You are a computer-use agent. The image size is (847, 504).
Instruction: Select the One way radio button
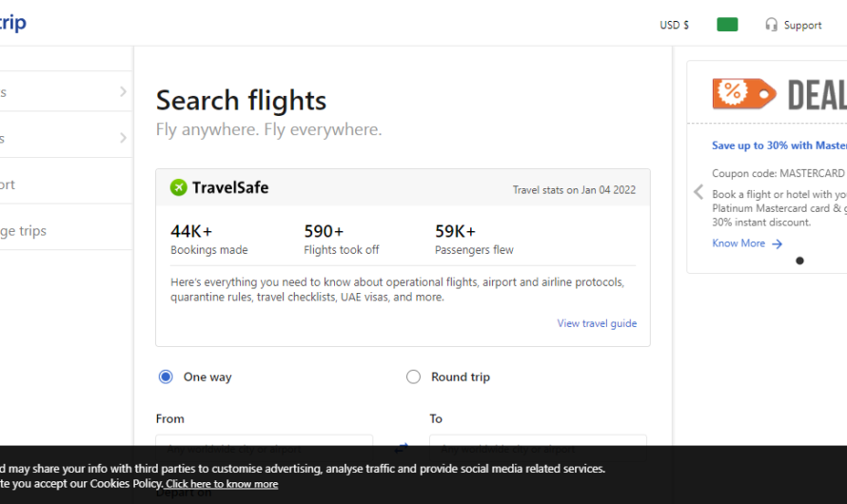tap(166, 377)
